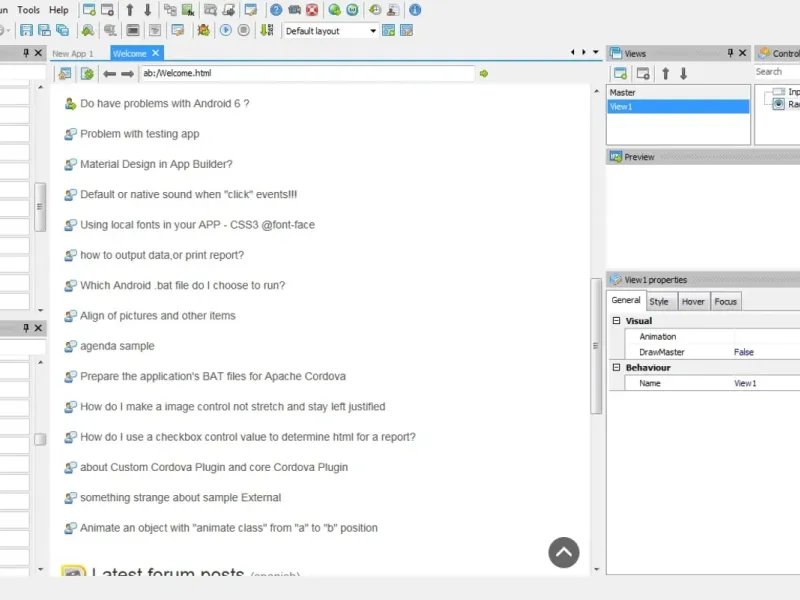
Task: Toggle the pin on the upper left panel
Action: (x=26, y=53)
